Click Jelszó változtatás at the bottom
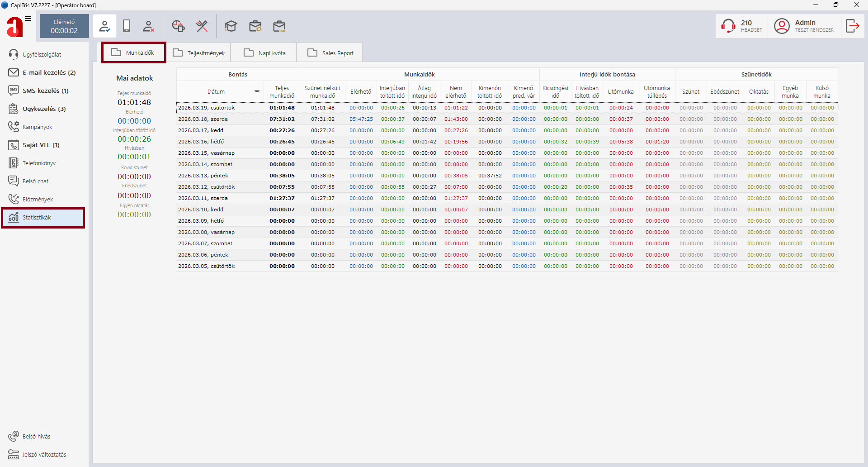Image resolution: width=868 pixels, height=467 pixels. [44, 454]
